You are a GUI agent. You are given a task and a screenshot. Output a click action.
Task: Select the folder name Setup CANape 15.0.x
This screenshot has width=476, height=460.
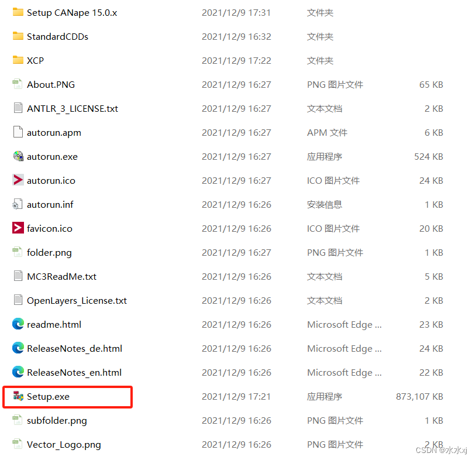(72, 13)
